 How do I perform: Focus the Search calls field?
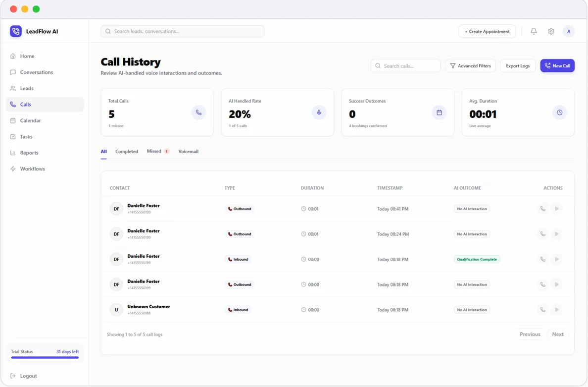[x=406, y=66]
